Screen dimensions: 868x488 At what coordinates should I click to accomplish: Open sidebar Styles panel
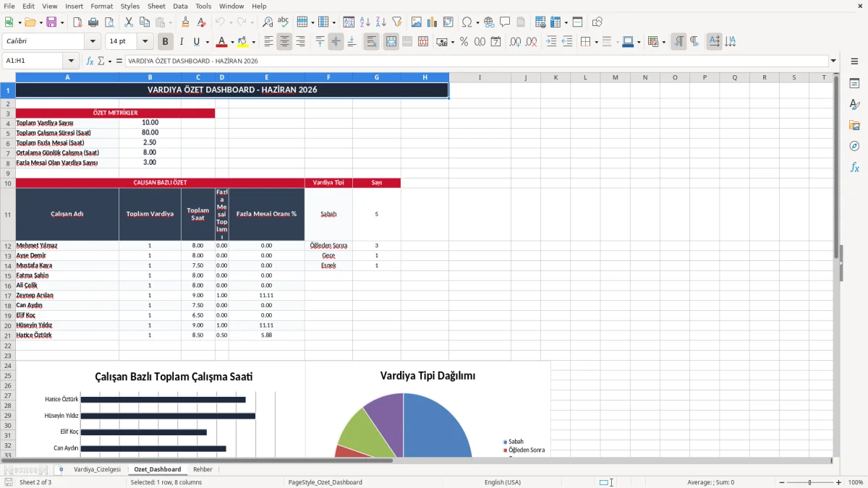click(854, 105)
